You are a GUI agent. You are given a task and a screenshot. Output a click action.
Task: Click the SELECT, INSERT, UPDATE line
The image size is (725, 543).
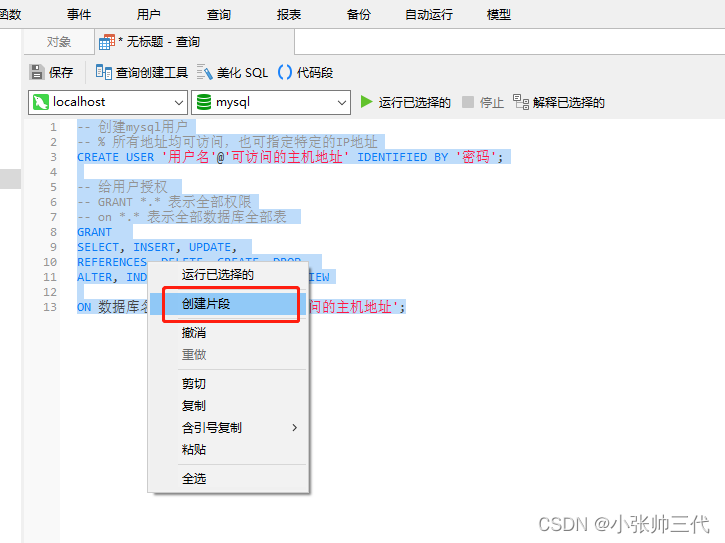[x=157, y=247]
